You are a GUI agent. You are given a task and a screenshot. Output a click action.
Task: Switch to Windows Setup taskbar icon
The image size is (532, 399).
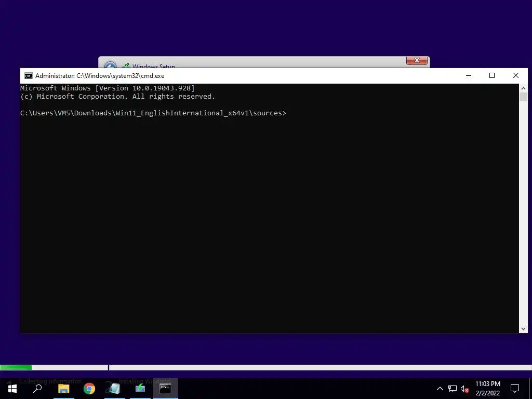click(x=140, y=389)
